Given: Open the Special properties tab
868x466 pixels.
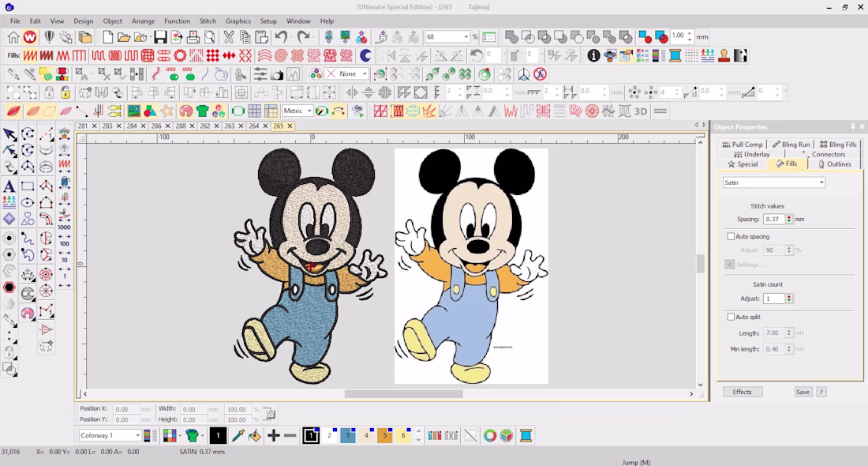Looking at the screenshot, I should pos(743,164).
